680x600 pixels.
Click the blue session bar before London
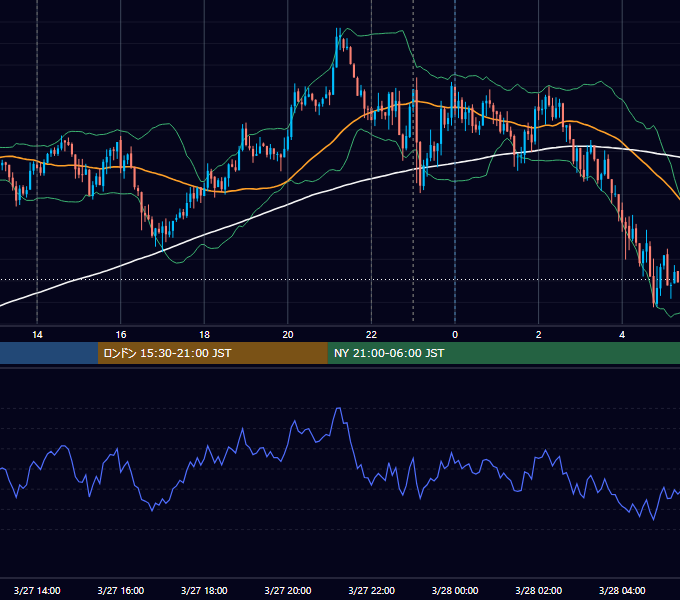tap(49, 353)
